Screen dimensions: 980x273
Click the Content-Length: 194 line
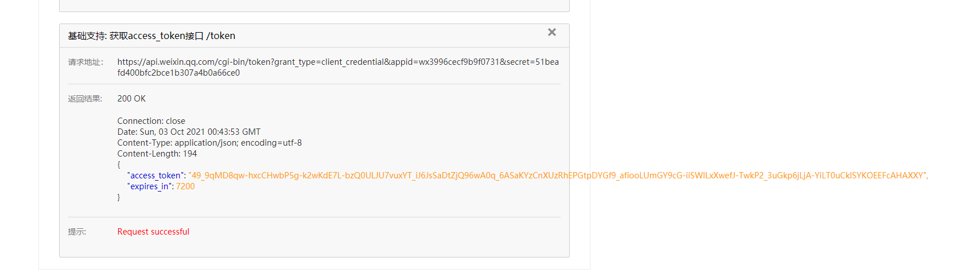coord(157,154)
